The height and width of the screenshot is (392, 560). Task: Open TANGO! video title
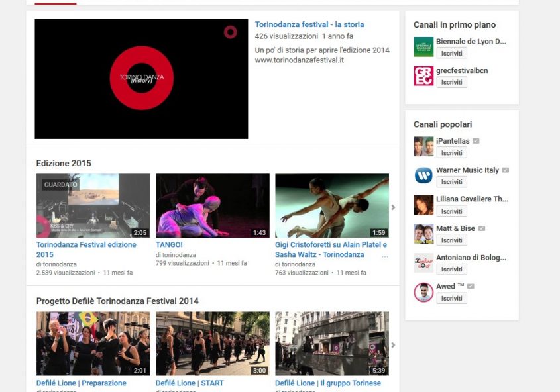pyautogui.click(x=169, y=245)
